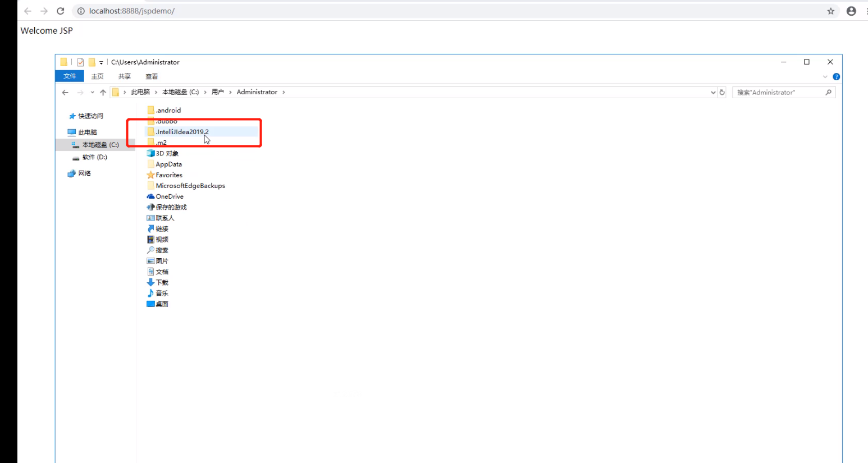Select 快速访问 in the navigation pane
Viewport: 868px width, 463px height.
click(x=90, y=116)
